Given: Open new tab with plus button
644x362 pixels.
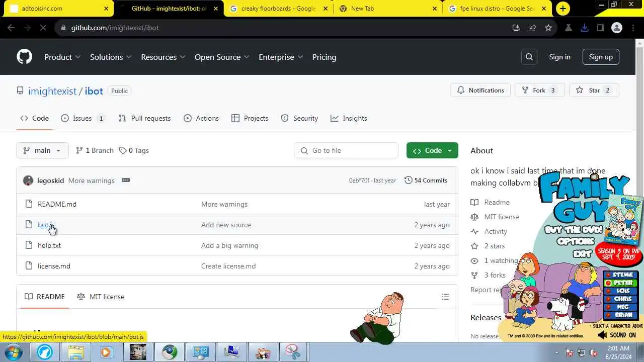Looking at the screenshot, I should [563, 9].
